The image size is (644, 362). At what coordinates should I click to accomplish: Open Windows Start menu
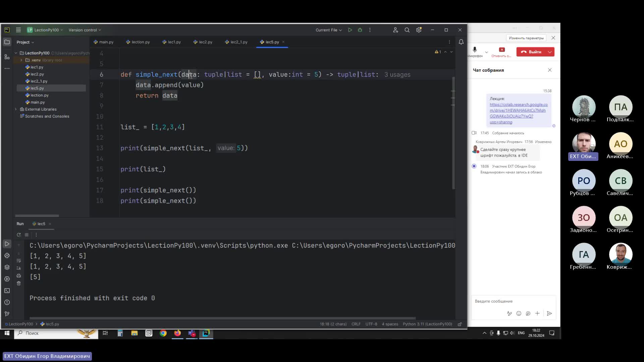click(x=7, y=333)
